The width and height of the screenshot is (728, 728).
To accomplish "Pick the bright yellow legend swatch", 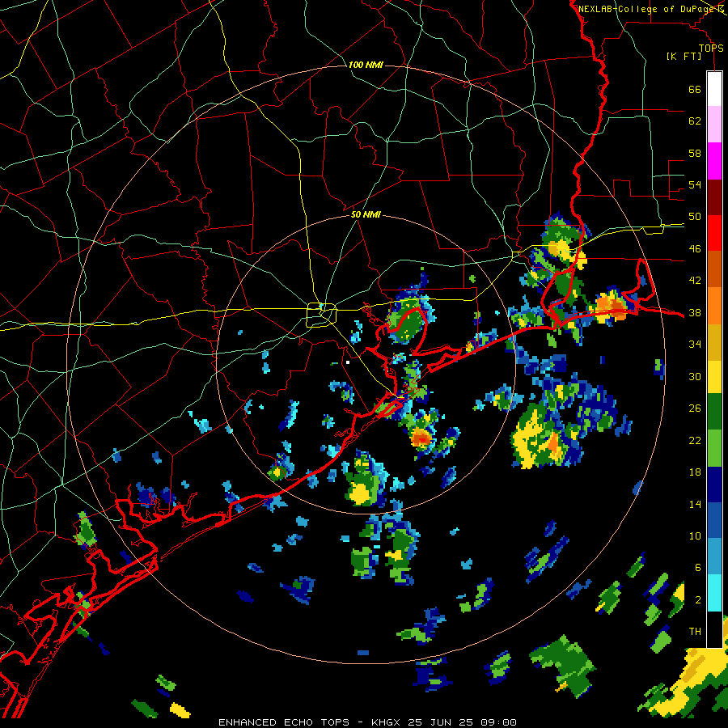I will (x=714, y=377).
